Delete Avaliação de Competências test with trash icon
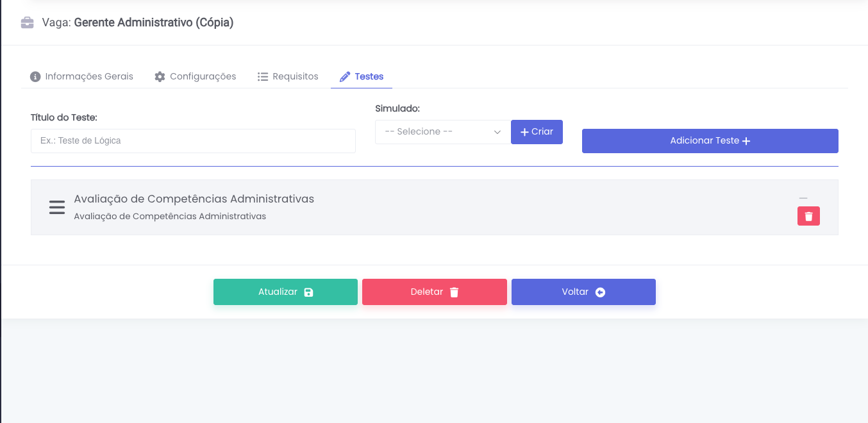Image resolution: width=868 pixels, height=423 pixels. 808,217
